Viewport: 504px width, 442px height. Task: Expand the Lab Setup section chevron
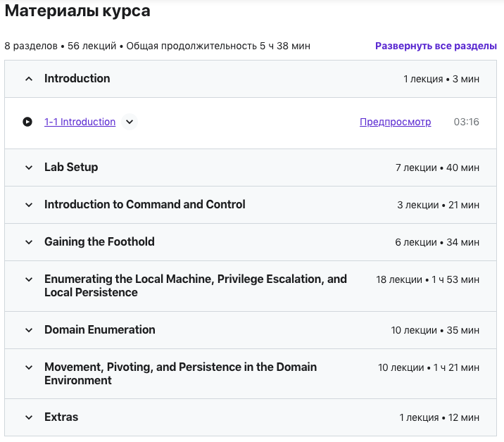pos(29,168)
